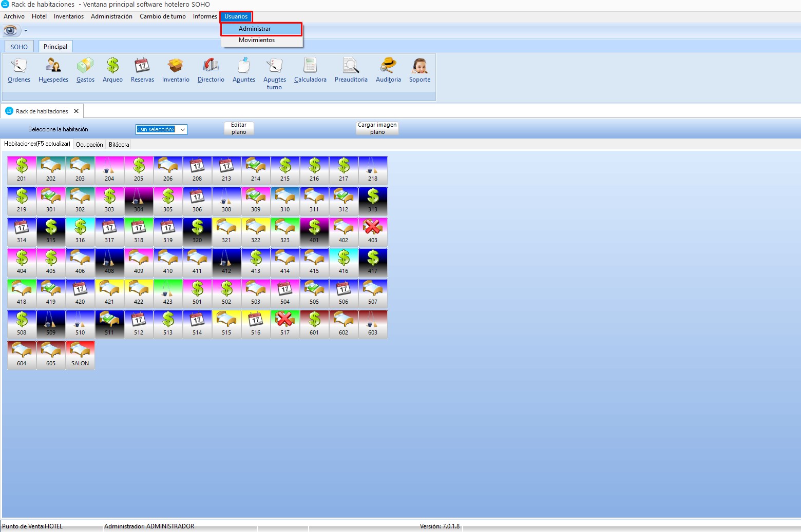Switch to the Ocupación tab

point(89,145)
